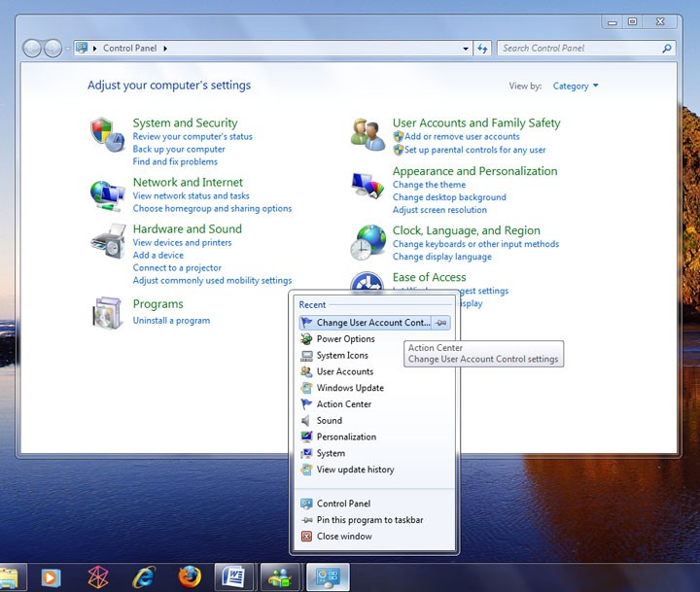Viewport: 700px width, 592px height.
Task: Click Choose homegroup and sharing options
Action: (x=212, y=208)
